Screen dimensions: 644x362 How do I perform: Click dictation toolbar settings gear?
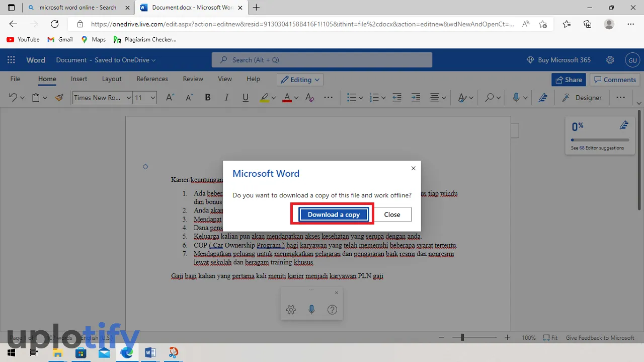(x=291, y=310)
